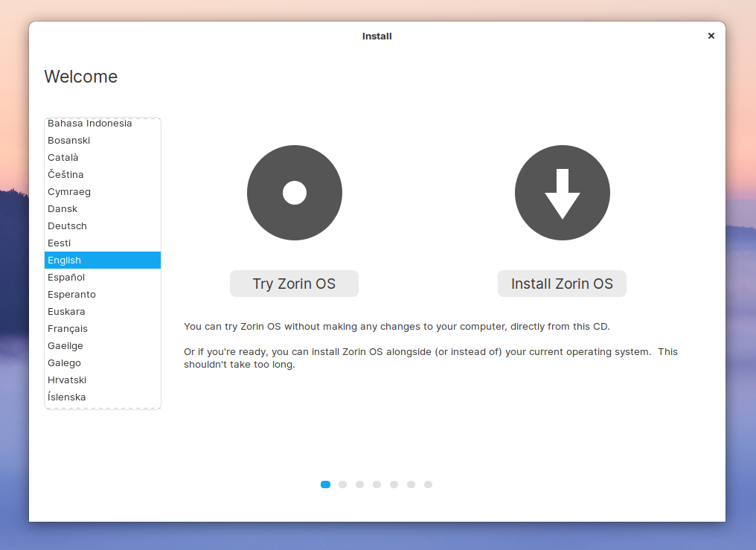Click the Try Zorin OS button

[x=294, y=284]
